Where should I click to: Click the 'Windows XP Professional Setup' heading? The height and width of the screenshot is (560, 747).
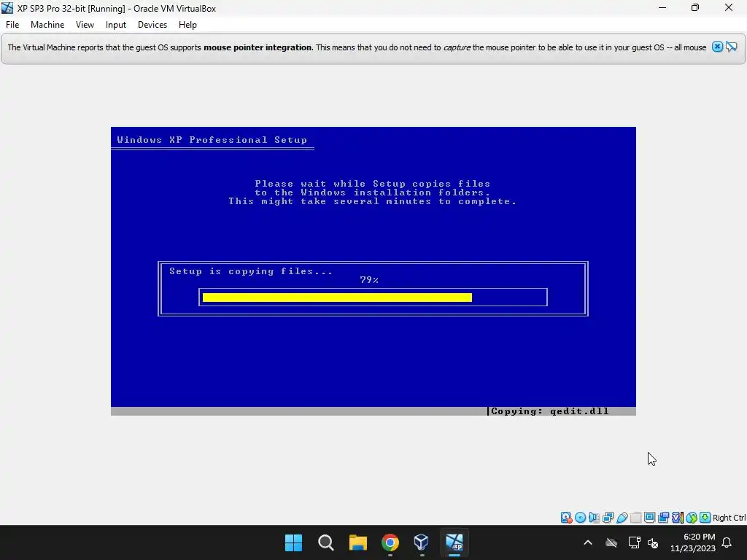[212, 140]
